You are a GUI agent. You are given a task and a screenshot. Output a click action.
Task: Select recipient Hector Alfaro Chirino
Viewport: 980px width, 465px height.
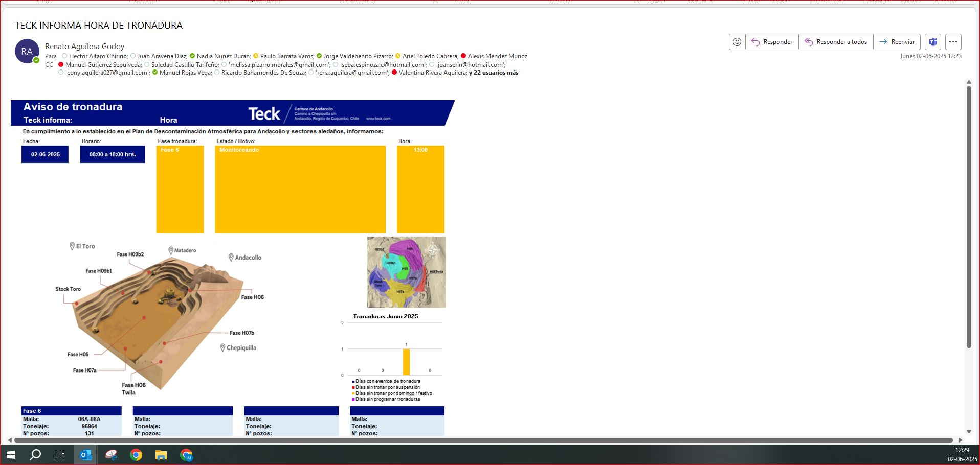[x=98, y=56]
